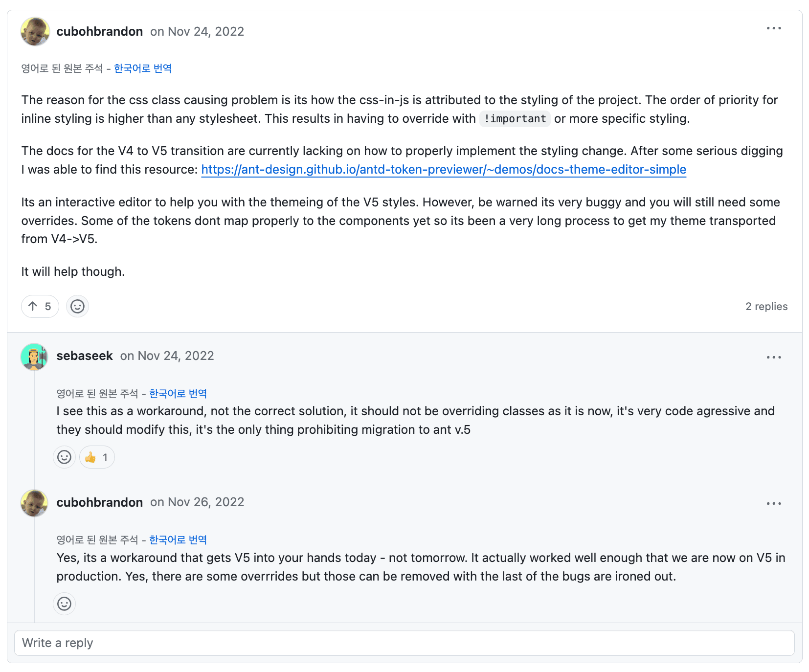Upvote cubohbrandon's top comment

(40, 307)
